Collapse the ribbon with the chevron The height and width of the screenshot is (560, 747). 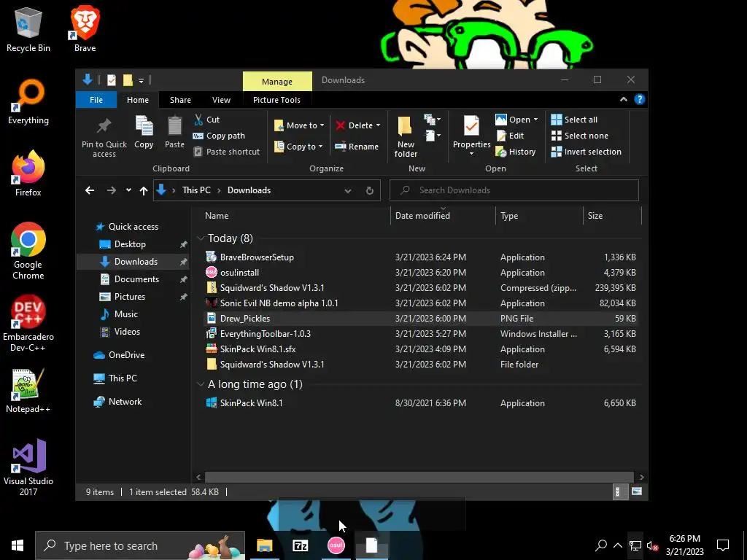tap(623, 99)
